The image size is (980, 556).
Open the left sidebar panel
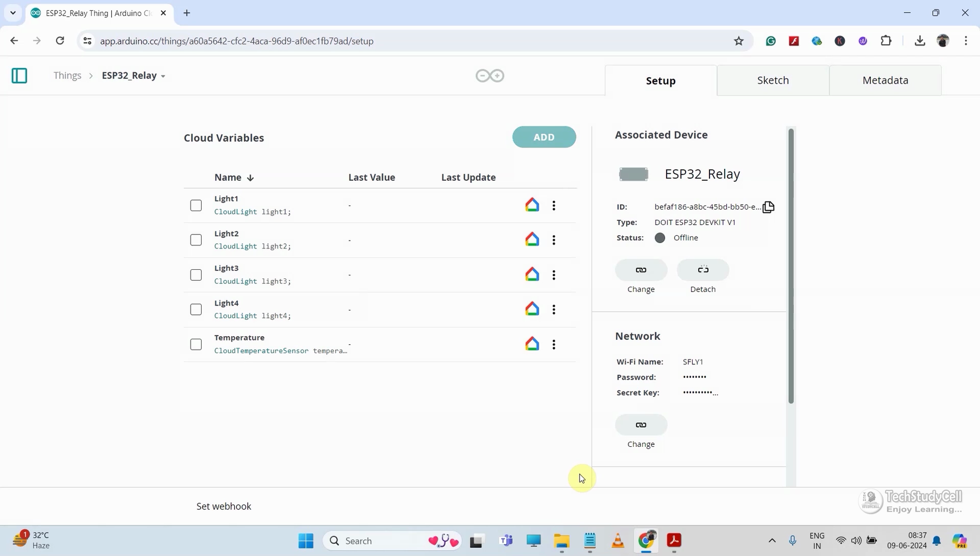point(19,75)
